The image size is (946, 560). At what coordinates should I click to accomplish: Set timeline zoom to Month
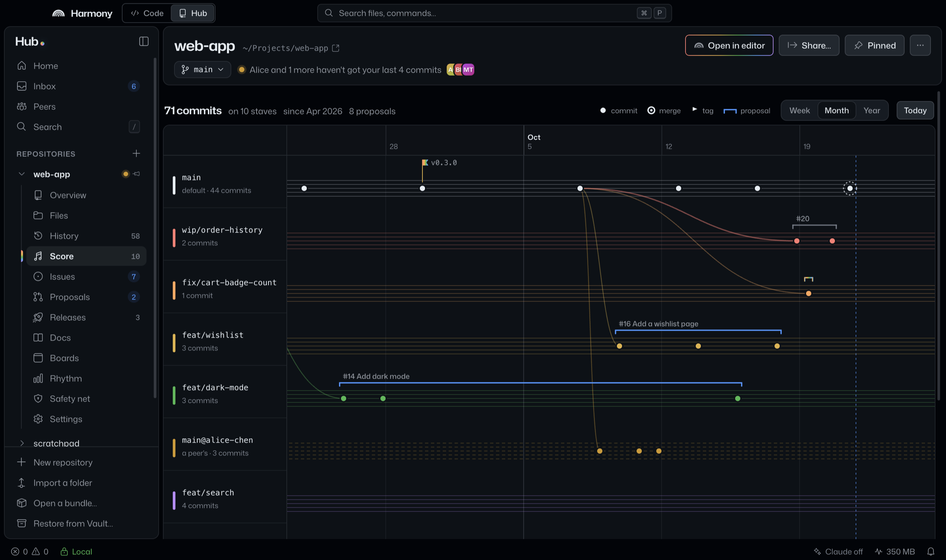tap(836, 110)
